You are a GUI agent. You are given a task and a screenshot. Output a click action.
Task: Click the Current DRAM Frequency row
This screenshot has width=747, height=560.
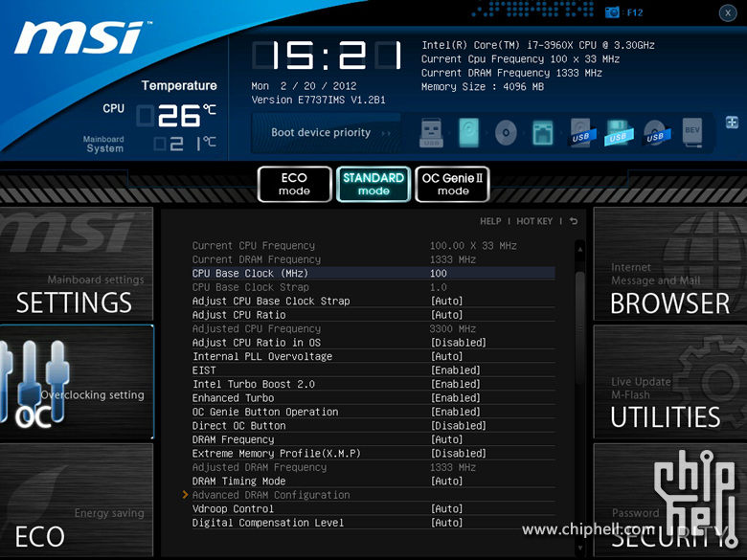(373, 259)
